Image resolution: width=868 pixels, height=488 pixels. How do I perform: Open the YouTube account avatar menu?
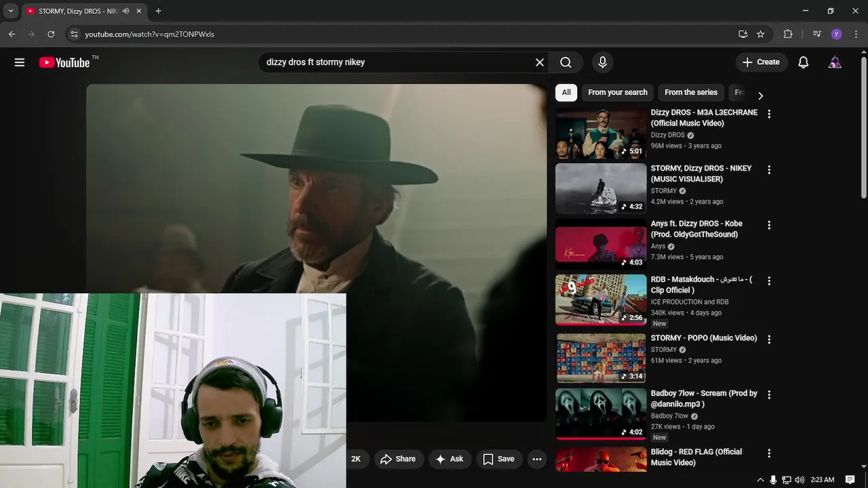[x=835, y=62]
